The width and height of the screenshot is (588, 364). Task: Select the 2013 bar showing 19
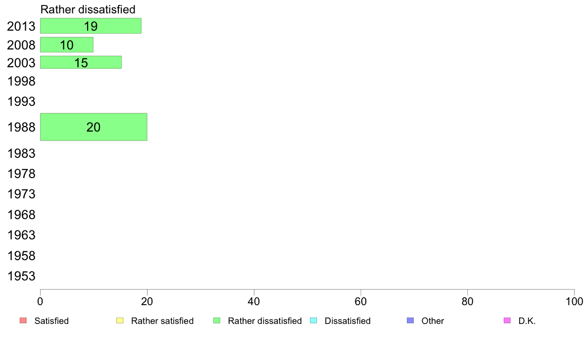coord(91,26)
